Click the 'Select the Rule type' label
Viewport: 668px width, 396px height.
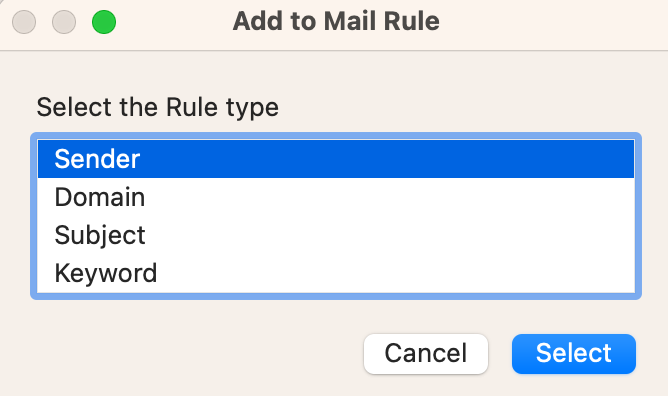coord(158,107)
